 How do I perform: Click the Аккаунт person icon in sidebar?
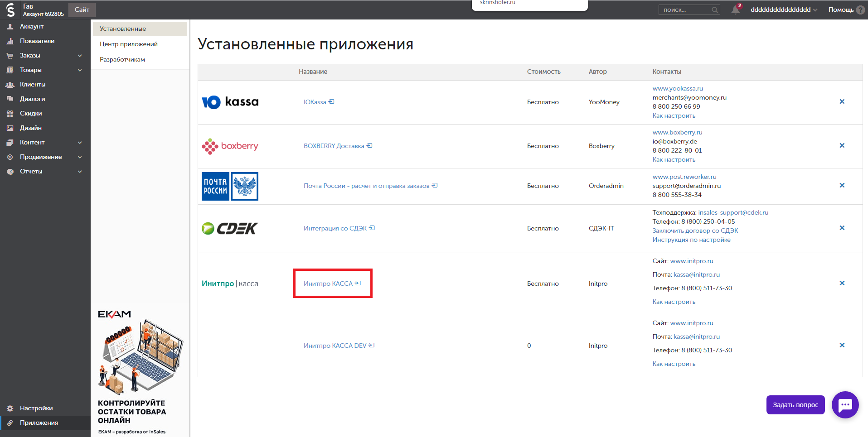(10, 27)
